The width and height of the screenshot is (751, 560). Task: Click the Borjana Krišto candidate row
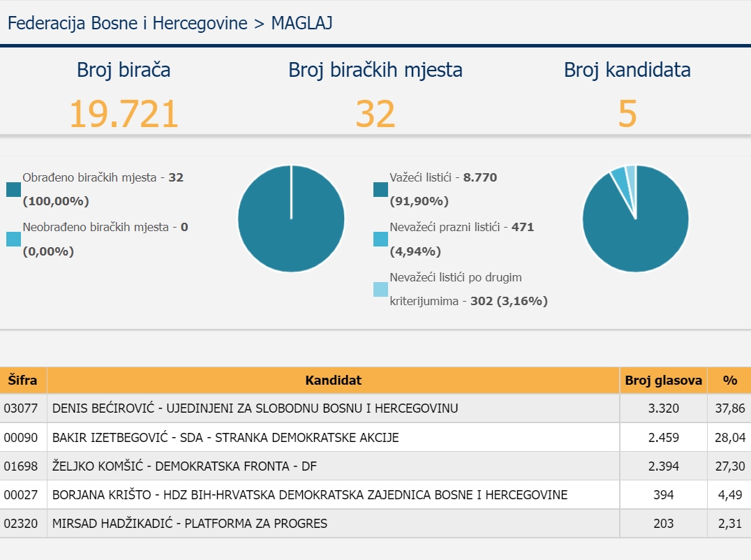[309, 495]
